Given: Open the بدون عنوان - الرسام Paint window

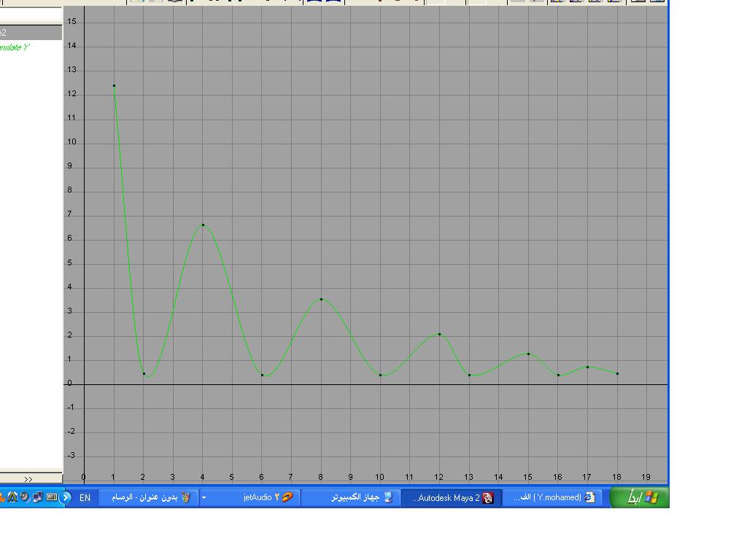Looking at the screenshot, I should pos(148,497).
